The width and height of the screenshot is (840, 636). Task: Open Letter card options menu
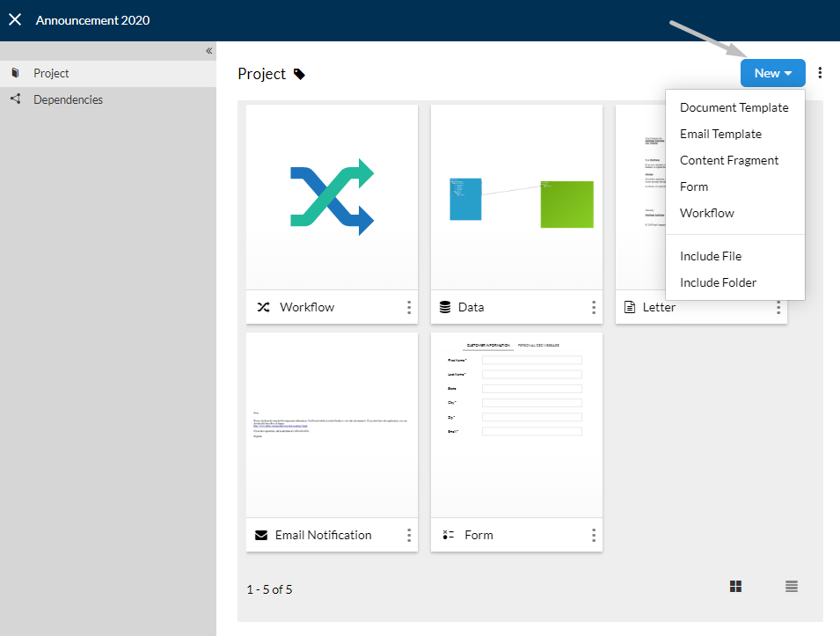(x=778, y=308)
